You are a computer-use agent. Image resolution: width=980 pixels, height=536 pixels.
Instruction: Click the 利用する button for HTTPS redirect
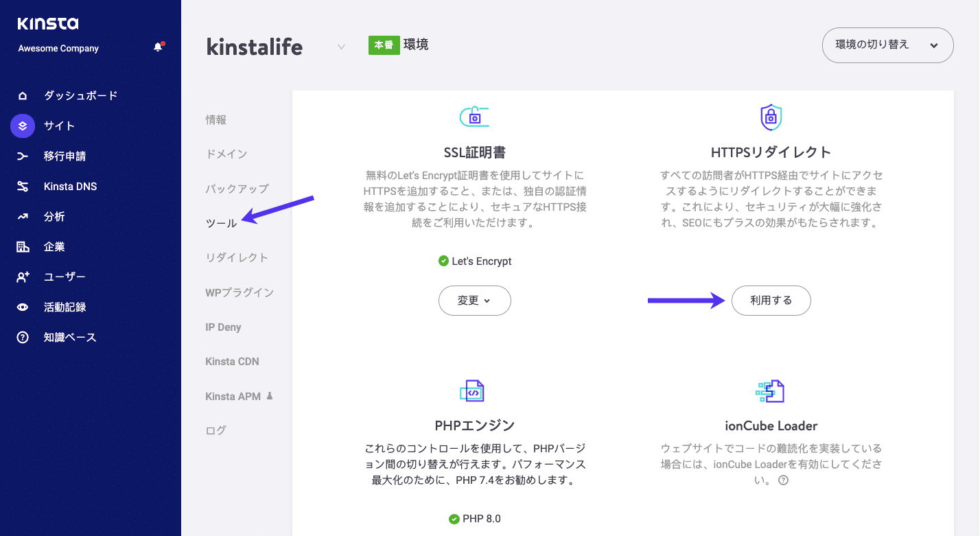(x=771, y=301)
